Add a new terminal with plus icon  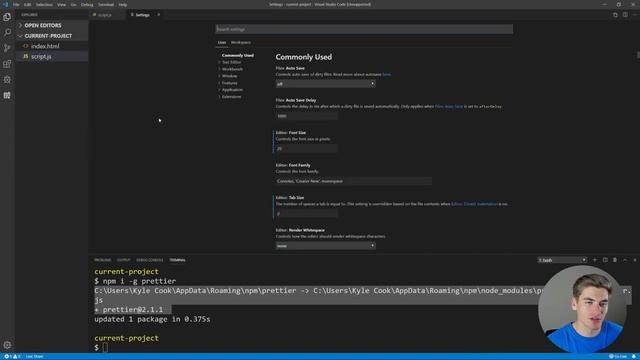tap(595, 260)
